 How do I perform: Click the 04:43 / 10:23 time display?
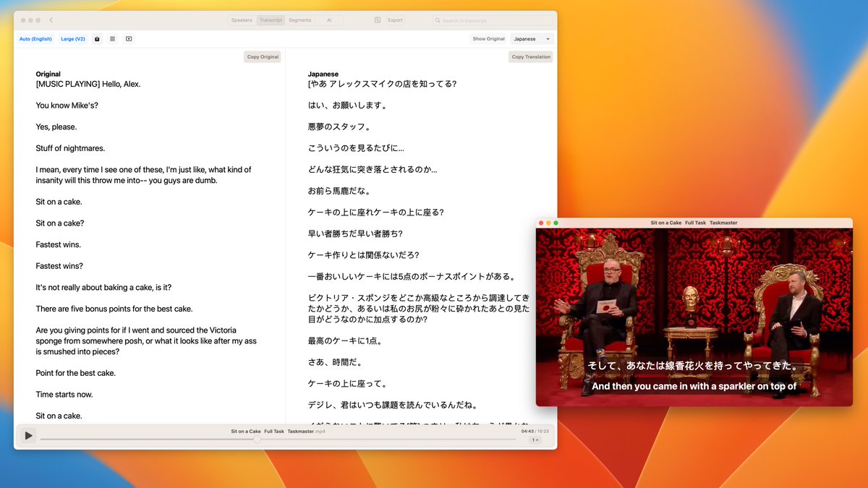[535, 431]
